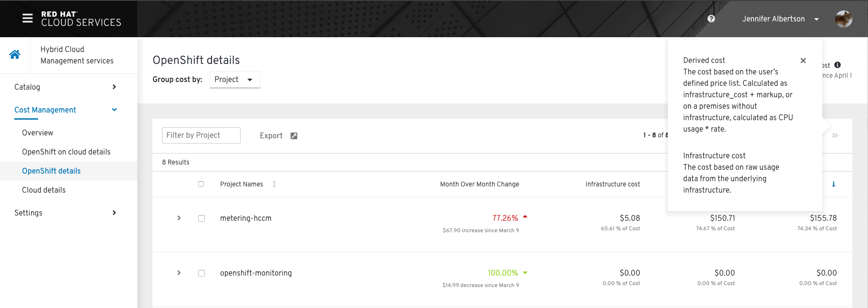The image size is (868, 308).
Task: Click the 8 Results label
Action: point(176,162)
